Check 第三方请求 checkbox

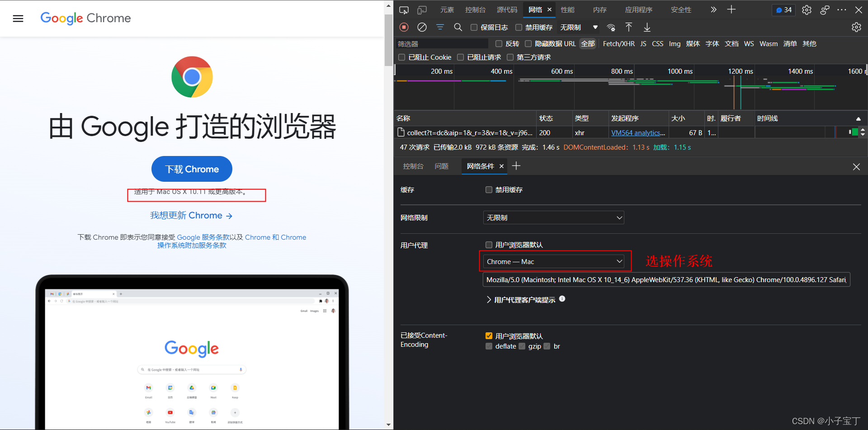pos(510,57)
